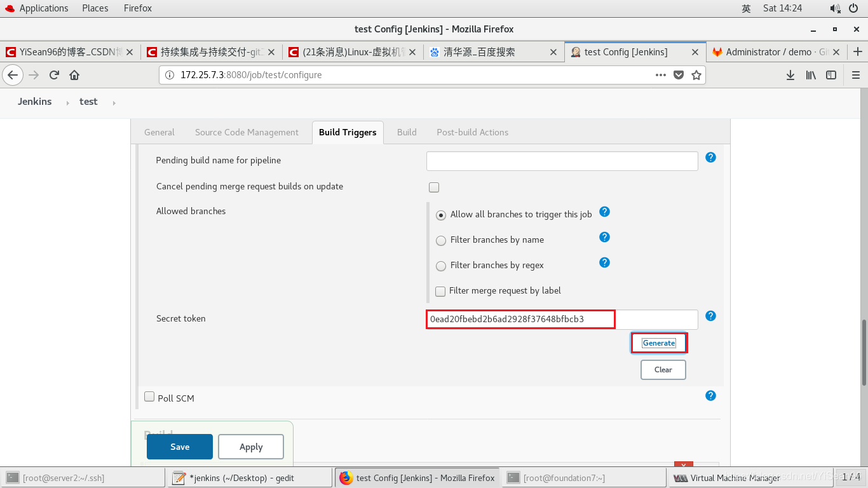The height and width of the screenshot is (488, 868).
Task: Bookmark this page star icon
Action: [696, 75]
